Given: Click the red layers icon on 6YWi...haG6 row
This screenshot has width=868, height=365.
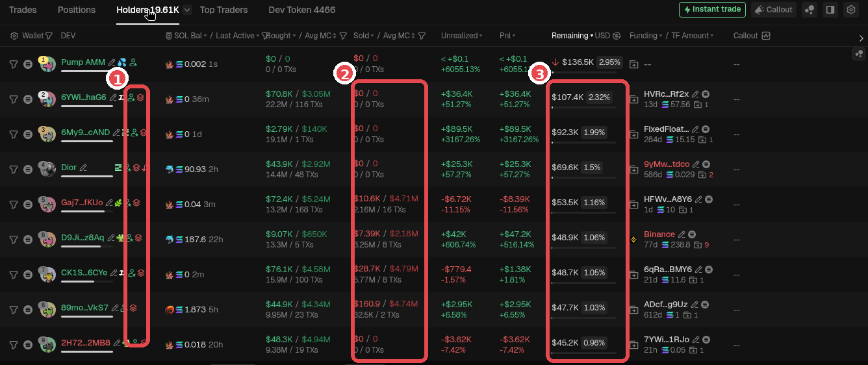Looking at the screenshot, I should [140, 97].
